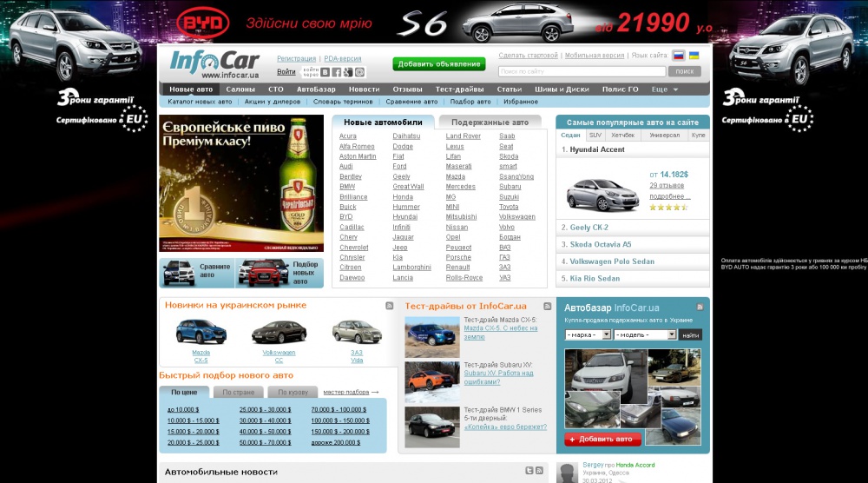
Task: Open Twitter icon in Автомобильные новости
Action: pos(529,470)
